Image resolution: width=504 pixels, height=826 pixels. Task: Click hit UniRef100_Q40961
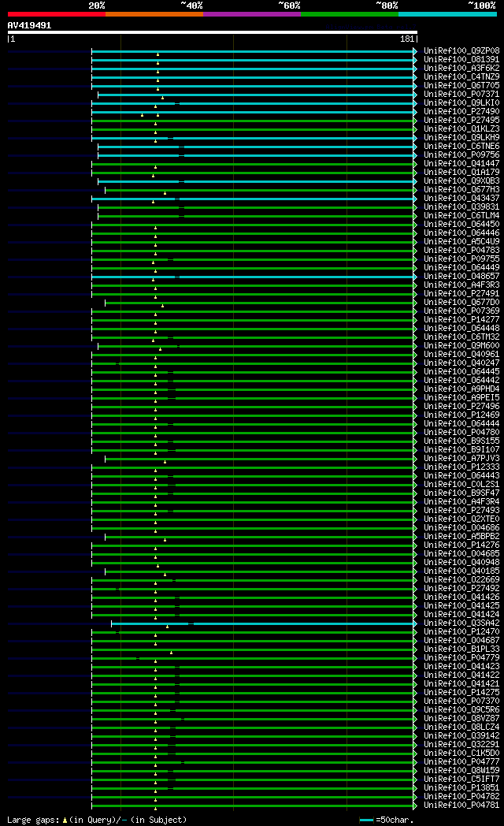462,355
